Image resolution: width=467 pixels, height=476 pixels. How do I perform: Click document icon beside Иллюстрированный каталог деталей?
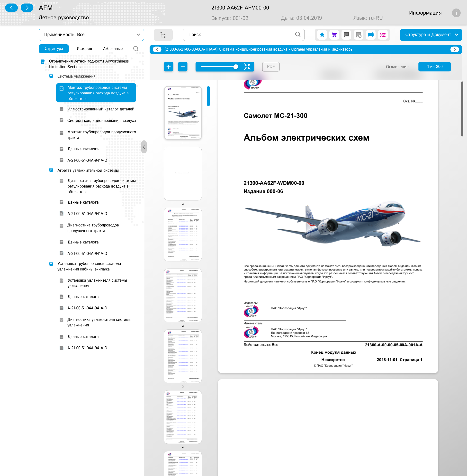pyautogui.click(x=62, y=109)
